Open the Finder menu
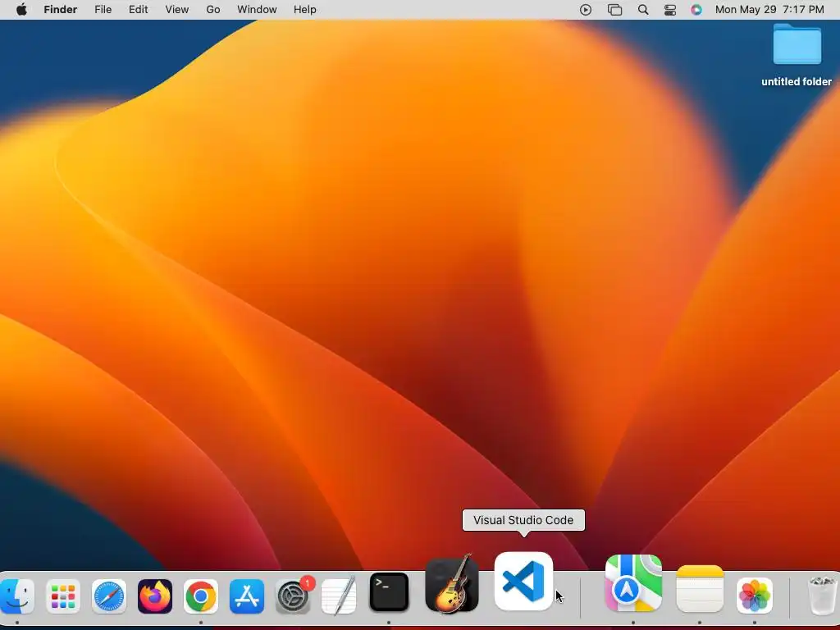This screenshot has height=630, width=840. tap(61, 10)
